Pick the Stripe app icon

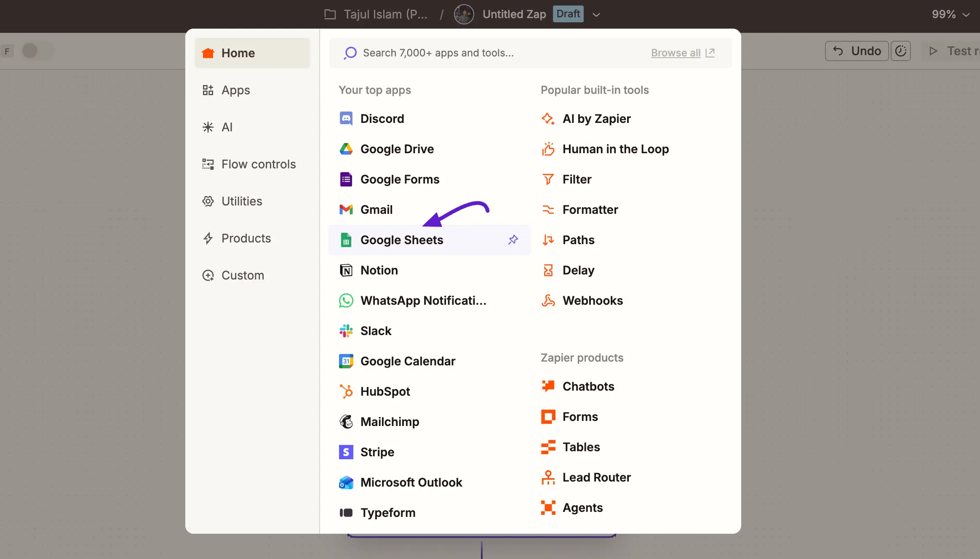(x=346, y=452)
